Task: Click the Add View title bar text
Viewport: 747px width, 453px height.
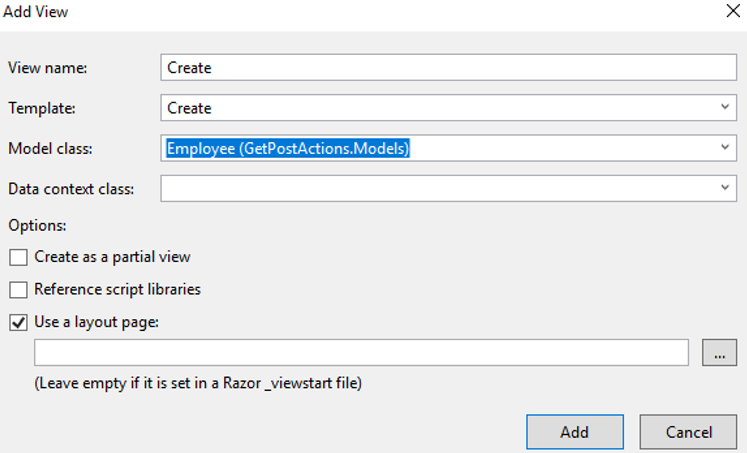Action: (x=36, y=11)
